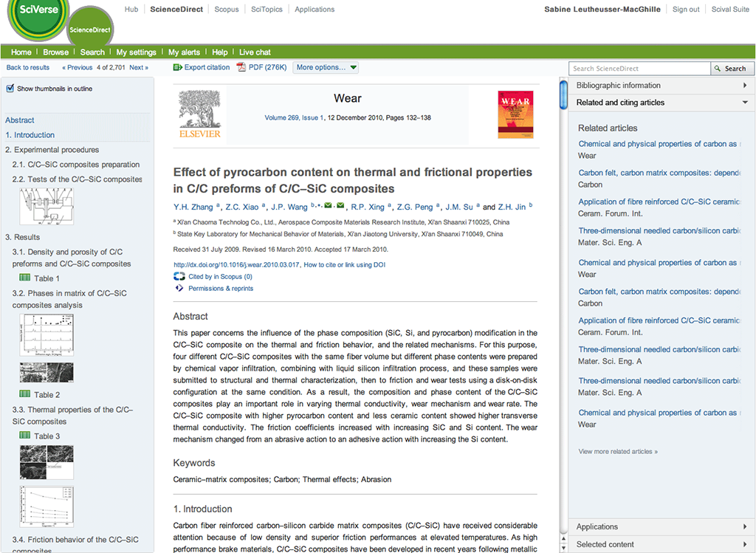Click the PDF document icon
The height and width of the screenshot is (553, 756).
[x=241, y=67]
